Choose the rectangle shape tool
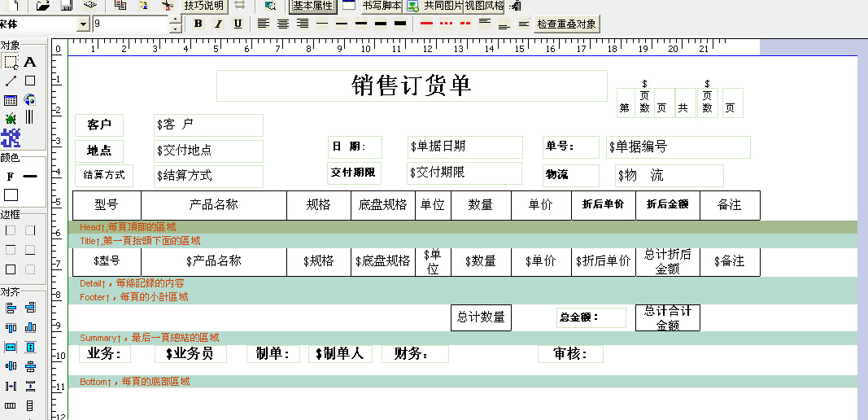Screen dimensions: 868x420 30,81
